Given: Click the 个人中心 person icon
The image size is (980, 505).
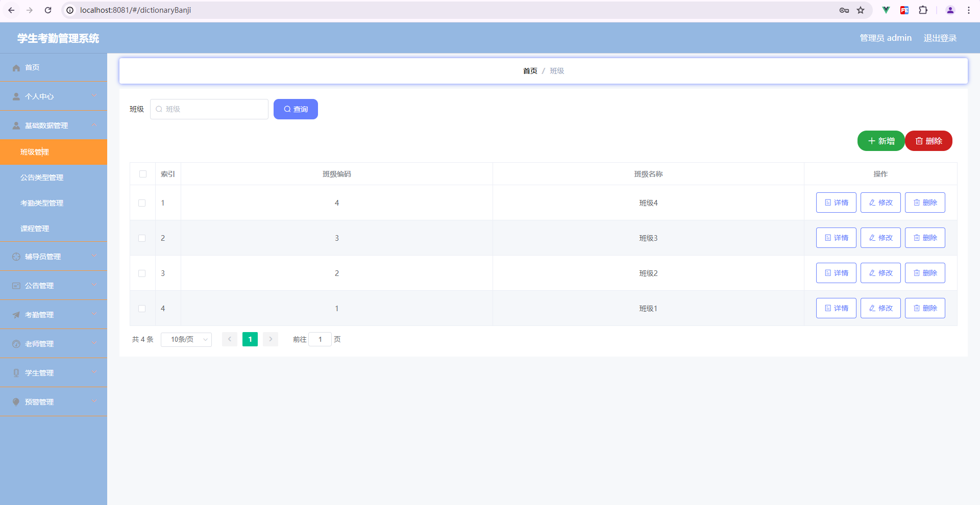Looking at the screenshot, I should coord(16,96).
